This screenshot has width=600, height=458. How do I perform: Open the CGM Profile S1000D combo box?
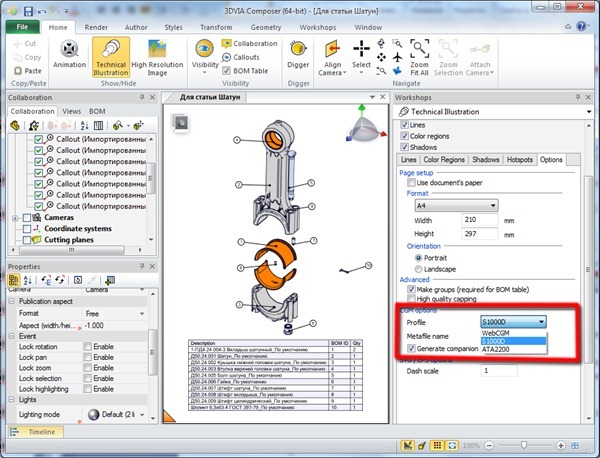pyautogui.click(x=513, y=322)
